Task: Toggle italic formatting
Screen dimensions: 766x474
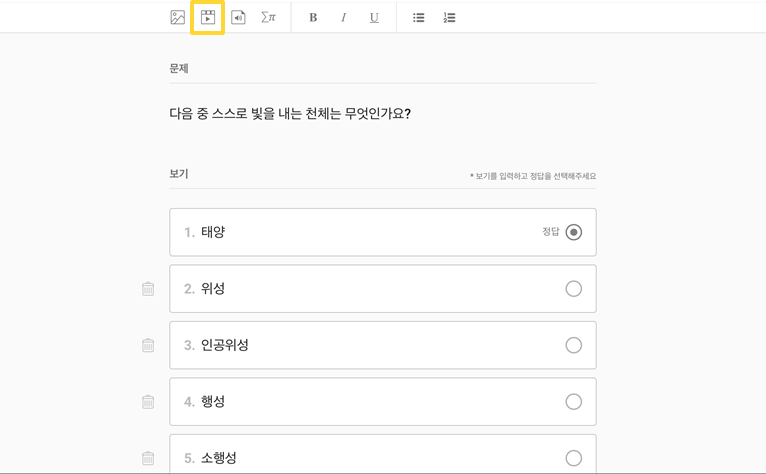Action: (x=343, y=18)
